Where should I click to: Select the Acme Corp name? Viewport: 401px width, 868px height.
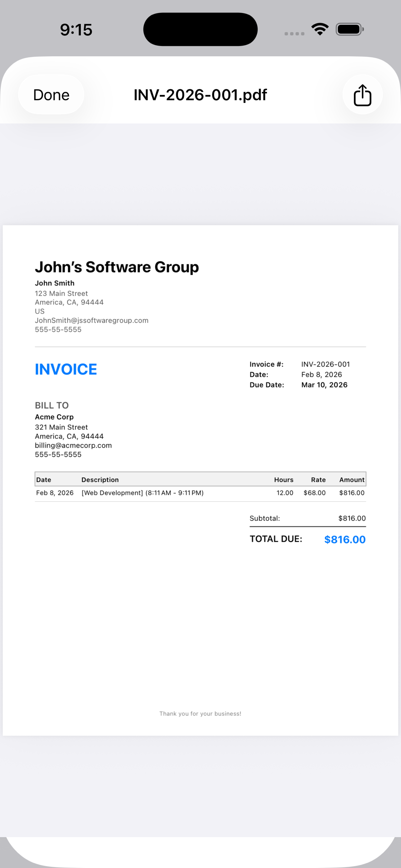(x=54, y=417)
